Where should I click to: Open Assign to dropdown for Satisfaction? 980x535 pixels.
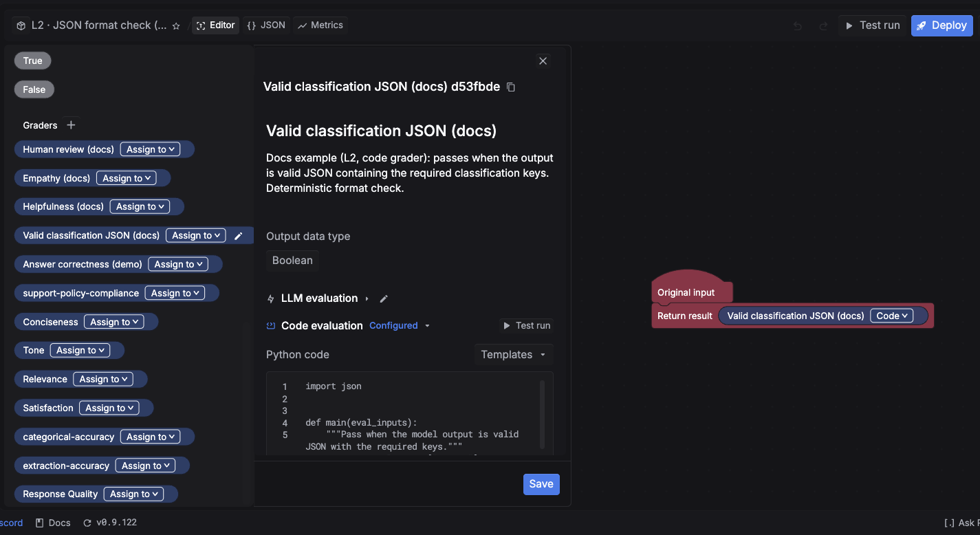109,408
